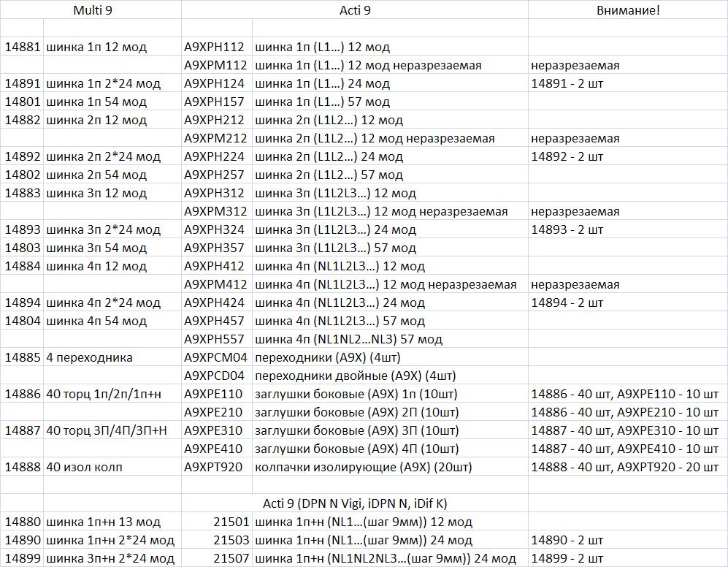The height and width of the screenshot is (567, 728).
Task: Select cell 14894 in first column
Action: pyautogui.click(x=23, y=302)
